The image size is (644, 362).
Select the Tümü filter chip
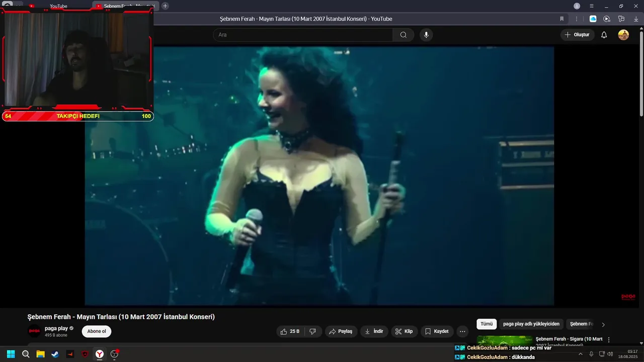487,324
